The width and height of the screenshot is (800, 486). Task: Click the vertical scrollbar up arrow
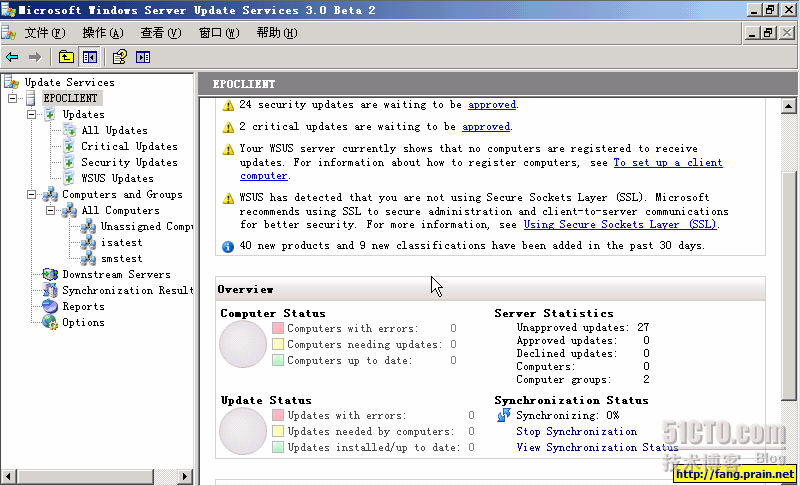point(788,106)
